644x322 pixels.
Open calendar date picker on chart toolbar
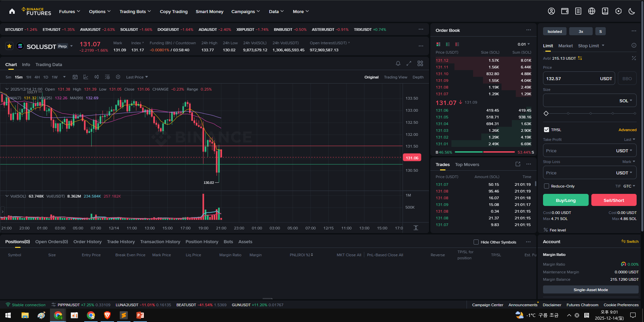[x=75, y=77]
